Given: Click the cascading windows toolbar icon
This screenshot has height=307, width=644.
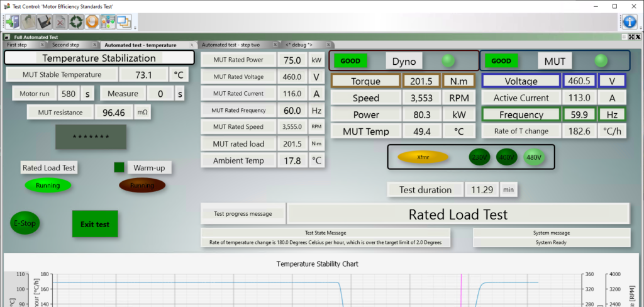Looking at the screenshot, I should (123, 21).
